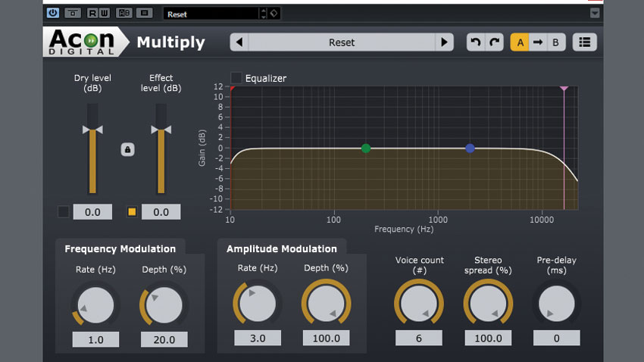
Task: Click the red low-cut marker on the EQ graph
Action: click(x=232, y=89)
